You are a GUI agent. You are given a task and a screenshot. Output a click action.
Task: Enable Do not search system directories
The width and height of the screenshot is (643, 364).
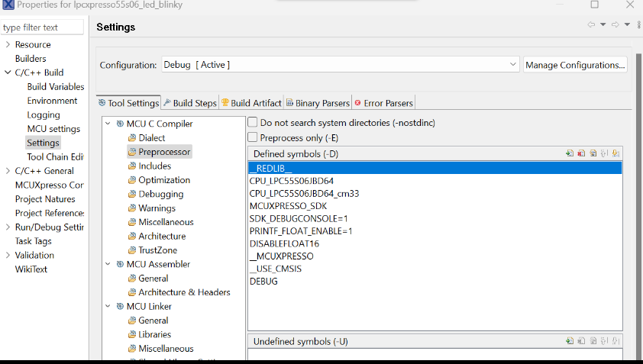(253, 122)
